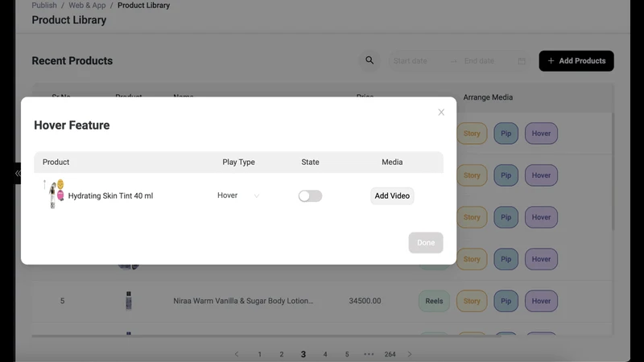Screen dimensions: 644x362
Task: Go to page 4
Action: click(x=325, y=354)
